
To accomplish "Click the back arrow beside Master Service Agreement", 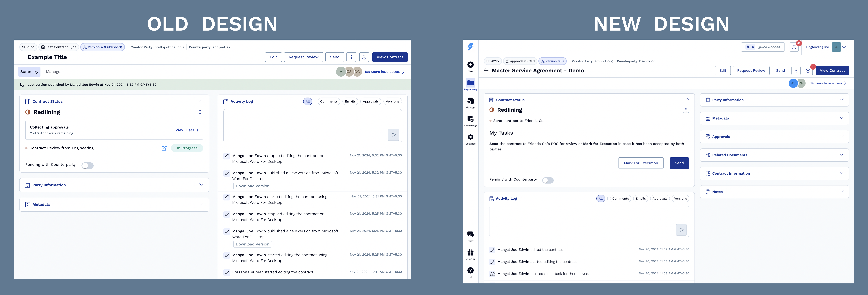I will coord(486,71).
